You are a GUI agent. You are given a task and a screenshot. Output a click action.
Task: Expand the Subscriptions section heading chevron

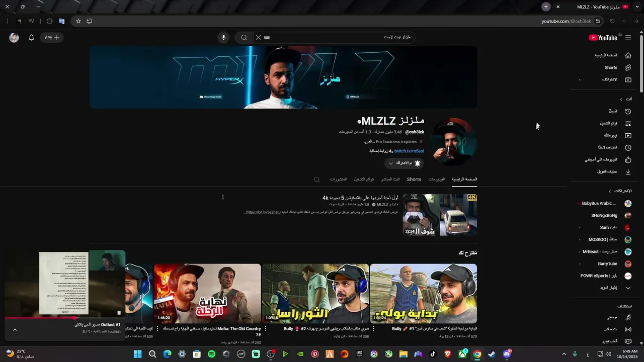[610, 191]
